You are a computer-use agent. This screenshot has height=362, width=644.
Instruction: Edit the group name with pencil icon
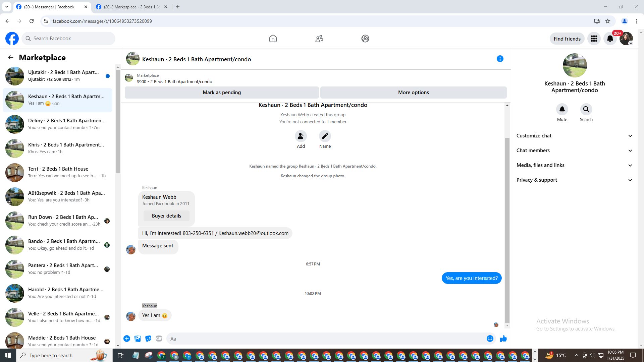click(x=325, y=136)
